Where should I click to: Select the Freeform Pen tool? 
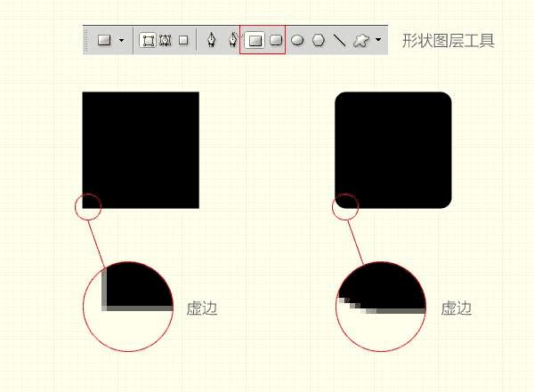(x=233, y=40)
